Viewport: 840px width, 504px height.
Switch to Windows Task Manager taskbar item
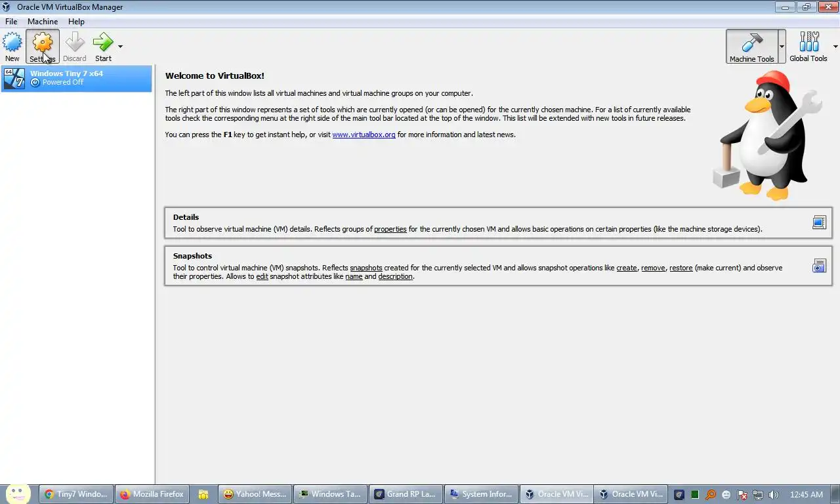[329, 494]
